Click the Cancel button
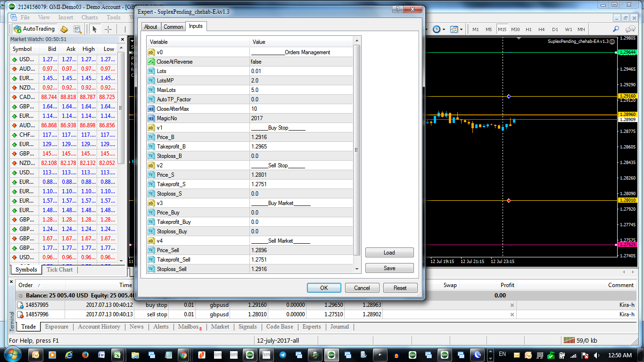The width and height of the screenshot is (644, 362). coord(362,288)
